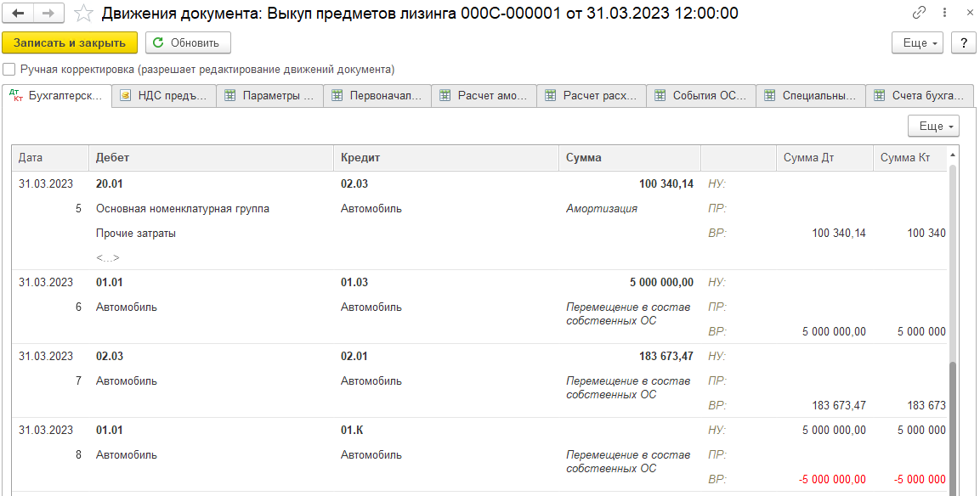The height and width of the screenshot is (496, 980).
Task: Open the Счета бухга... tab
Action: pyautogui.click(x=920, y=96)
